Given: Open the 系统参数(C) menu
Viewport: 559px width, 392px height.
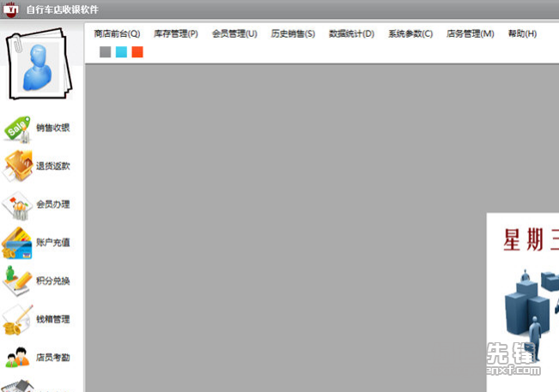Looking at the screenshot, I should tap(410, 34).
